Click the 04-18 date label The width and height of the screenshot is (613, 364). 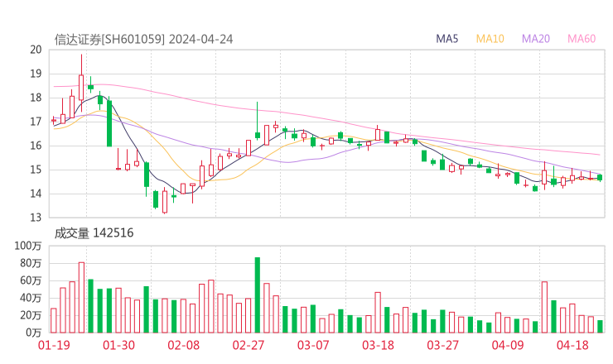[572, 346]
